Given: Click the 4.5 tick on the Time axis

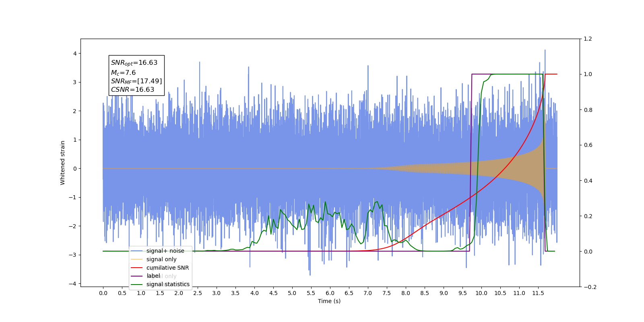Looking at the screenshot, I should [273, 293].
